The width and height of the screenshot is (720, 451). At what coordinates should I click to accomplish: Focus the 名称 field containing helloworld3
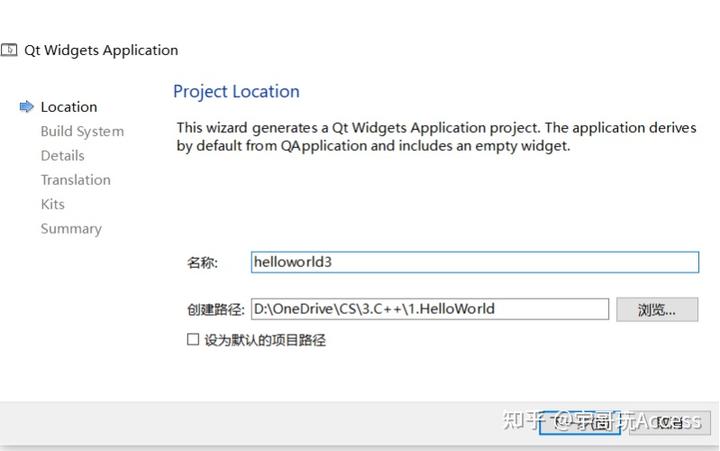pos(473,262)
